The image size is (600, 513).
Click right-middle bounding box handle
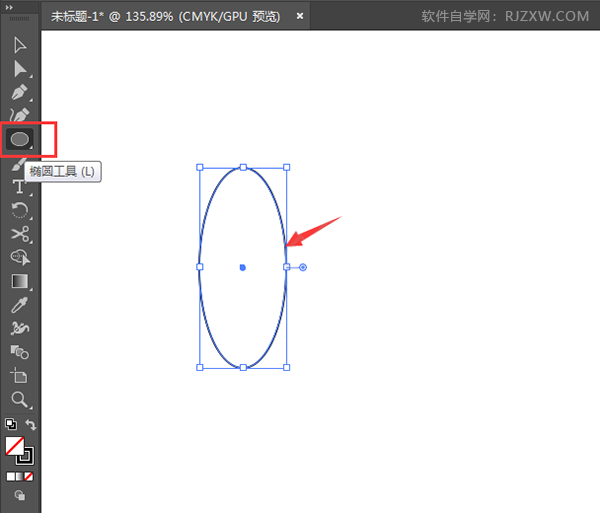tap(287, 267)
